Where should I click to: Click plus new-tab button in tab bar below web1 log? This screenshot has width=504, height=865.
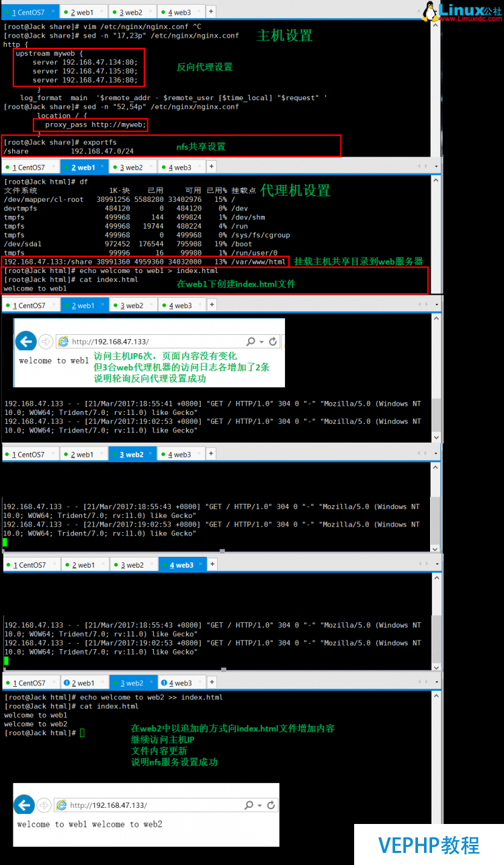[x=211, y=454]
